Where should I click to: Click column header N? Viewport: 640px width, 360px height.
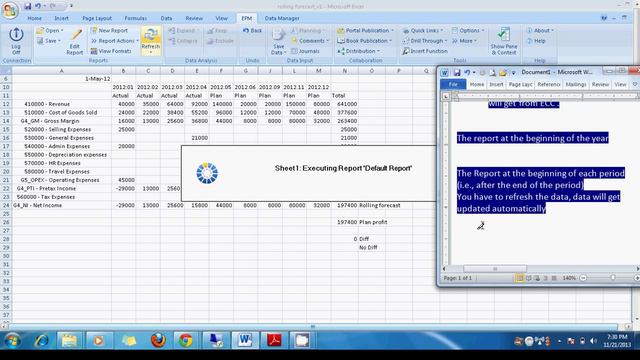pos(344,71)
